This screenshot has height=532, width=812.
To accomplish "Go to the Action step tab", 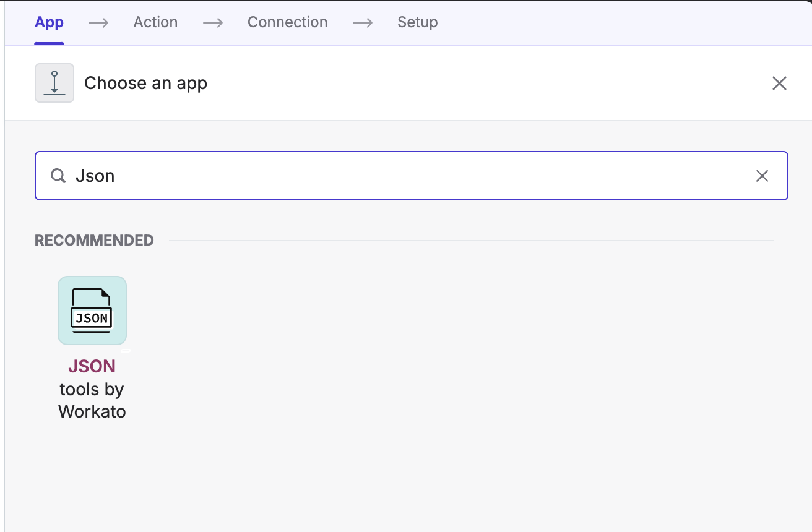I will click(155, 22).
